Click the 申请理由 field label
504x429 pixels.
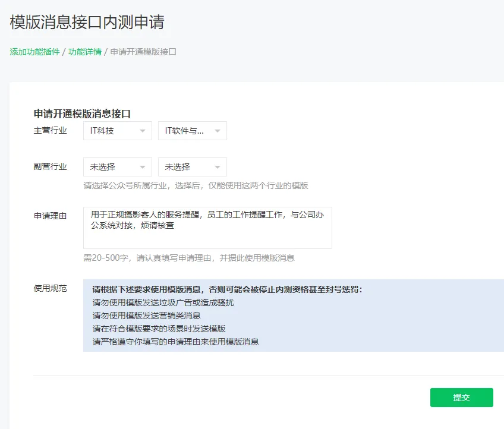(x=50, y=216)
